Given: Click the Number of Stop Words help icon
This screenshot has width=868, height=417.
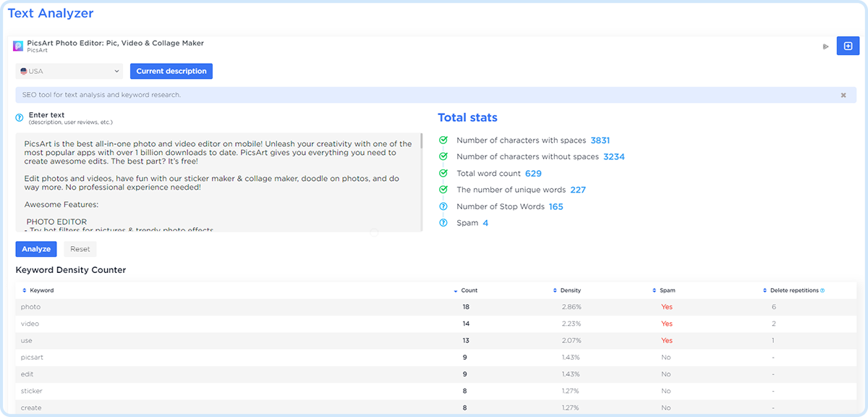Looking at the screenshot, I should pos(443,206).
